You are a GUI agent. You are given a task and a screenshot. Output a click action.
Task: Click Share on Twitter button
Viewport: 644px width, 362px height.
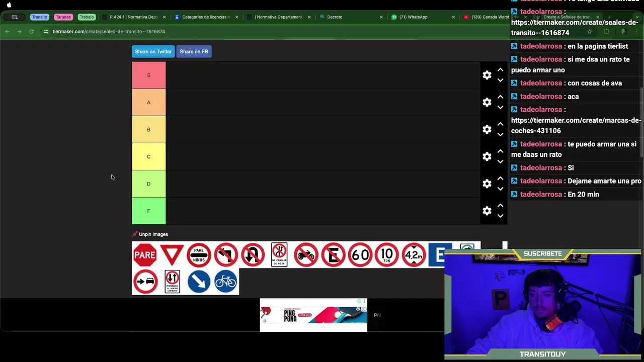pos(153,51)
